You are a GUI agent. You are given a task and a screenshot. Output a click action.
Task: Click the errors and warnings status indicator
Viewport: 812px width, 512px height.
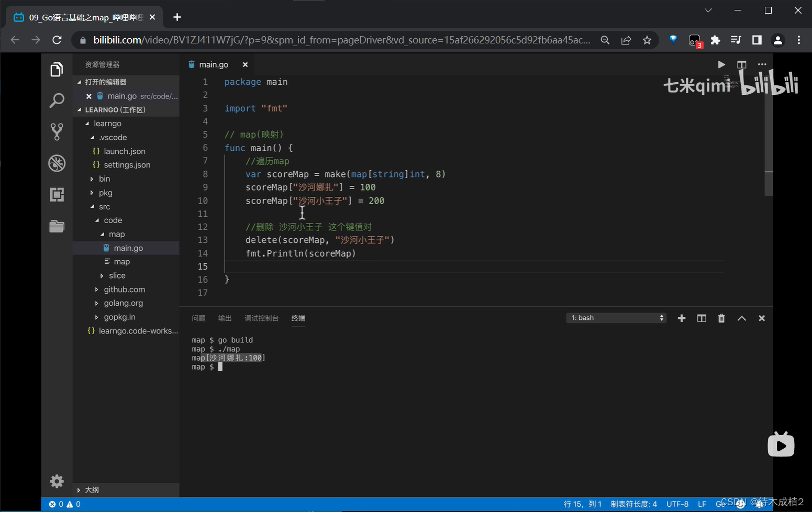click(x=65, y=504)
